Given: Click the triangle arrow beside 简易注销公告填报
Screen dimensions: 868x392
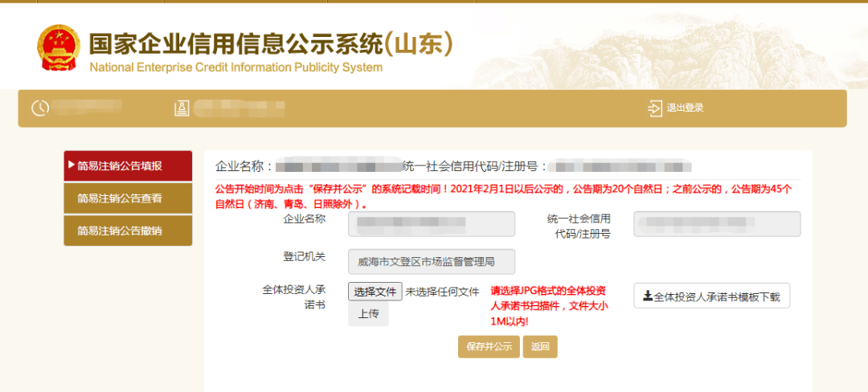Looking at the screenshot, I should click(x=72, y=165).
